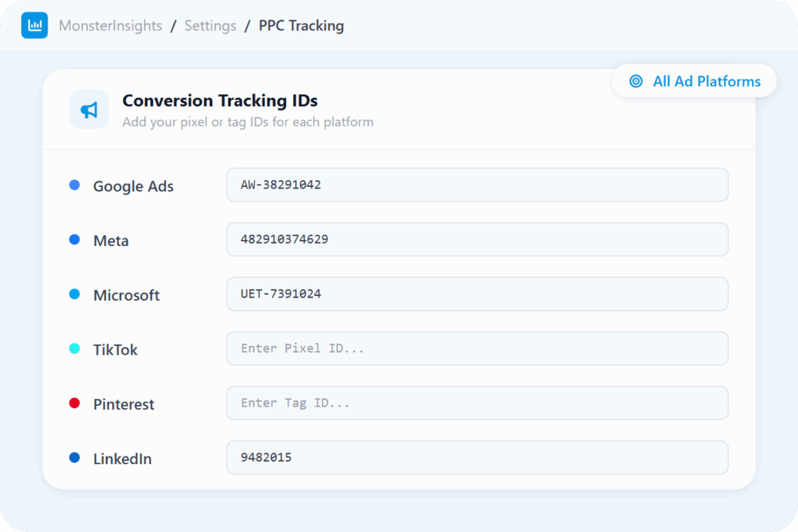Click the target icon in the ad platforms badge
The width and height of the screenshot is (798, 532).
point(636,81)
